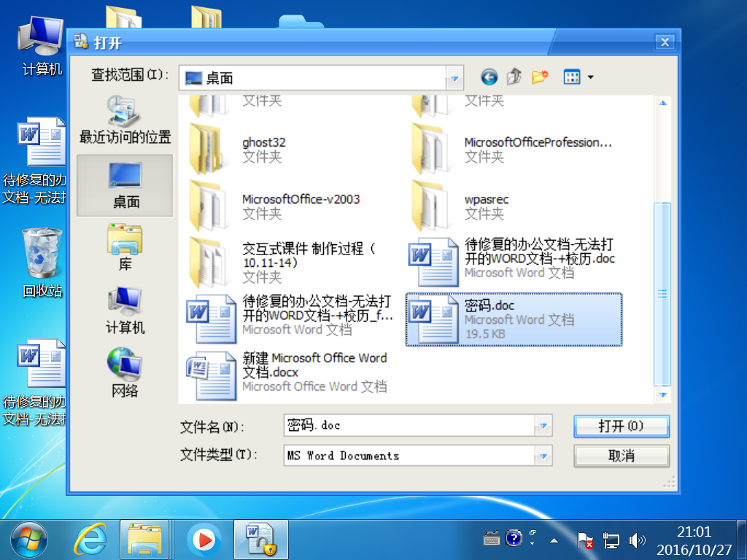Image resolution: width=747 pixels, height=560 pixels.
Task: Open the clock showing 21:01
Action: pos(694,540)
